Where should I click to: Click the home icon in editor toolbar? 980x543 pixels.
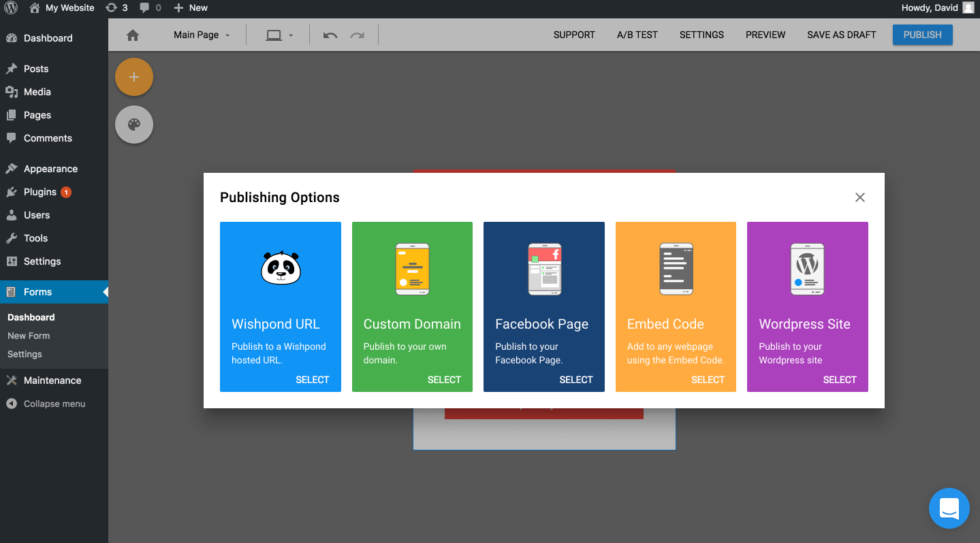[x=133, y=35]
